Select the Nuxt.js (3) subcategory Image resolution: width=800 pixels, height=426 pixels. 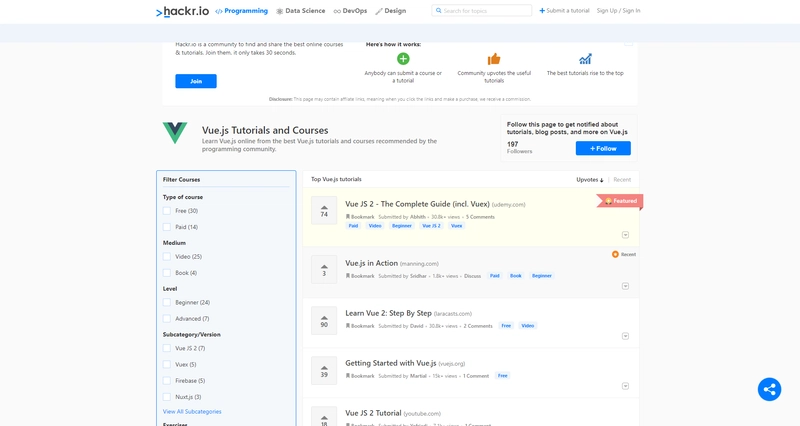pyautogui.click(x=167, y=397)
